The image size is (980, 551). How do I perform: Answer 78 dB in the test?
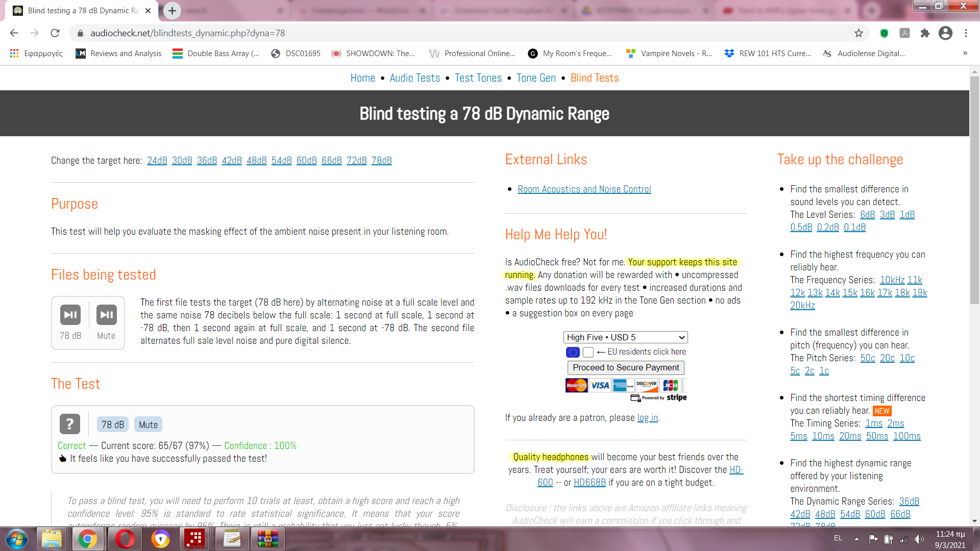[x=113, y=424]
